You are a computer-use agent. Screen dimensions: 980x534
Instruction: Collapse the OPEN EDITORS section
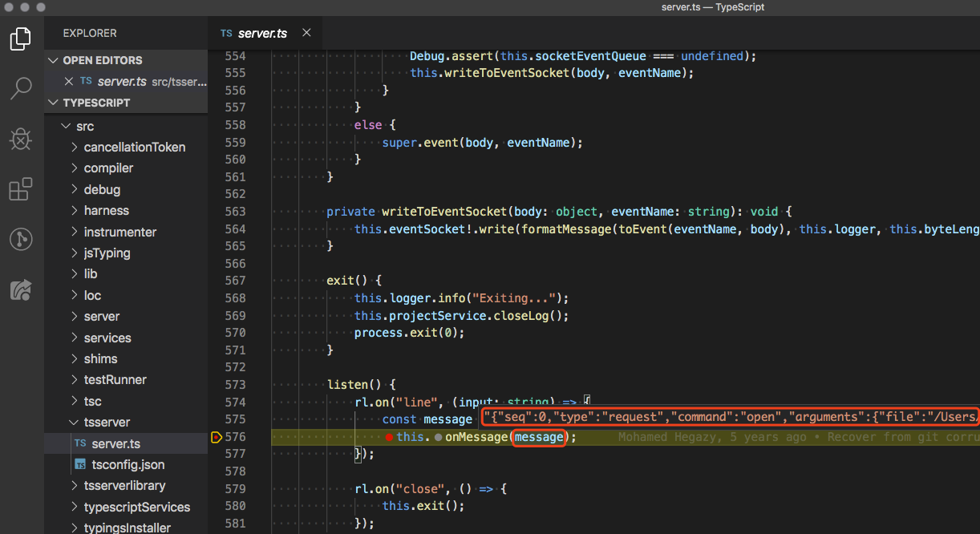click(53, 59)
